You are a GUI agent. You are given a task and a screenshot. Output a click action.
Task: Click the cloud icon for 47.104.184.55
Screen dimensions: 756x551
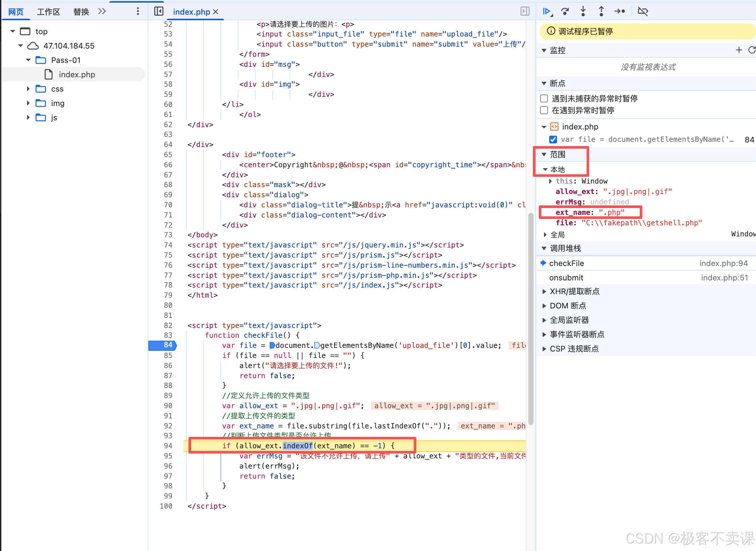tap(33, 46)
